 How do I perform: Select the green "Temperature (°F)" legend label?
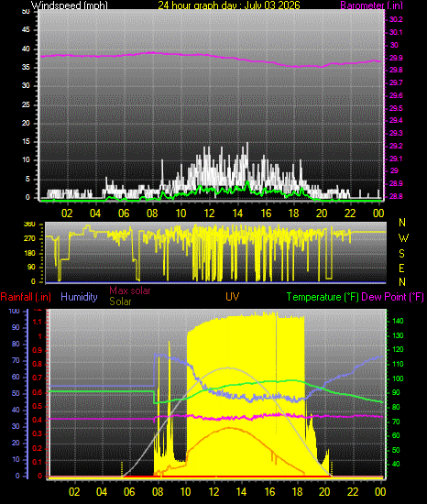click(323, 297)
